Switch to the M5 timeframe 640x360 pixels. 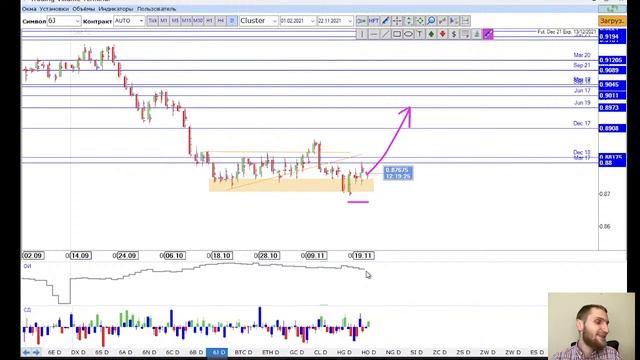pyautogui.click(x=175, y=20)
